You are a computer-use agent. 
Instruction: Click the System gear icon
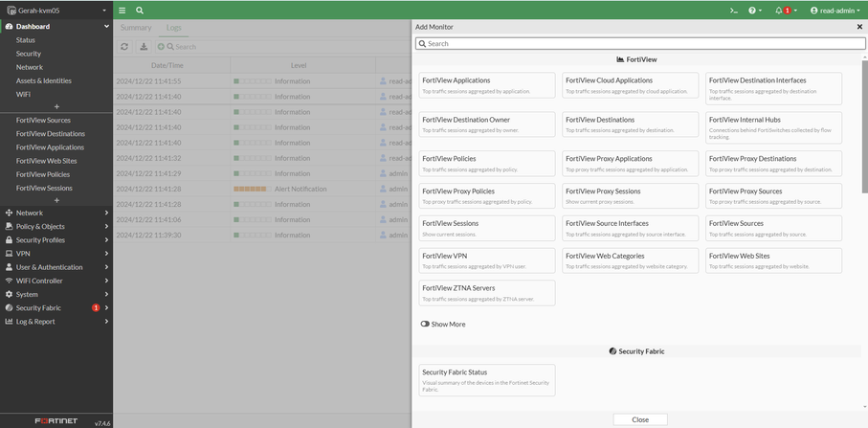(9, 295)
